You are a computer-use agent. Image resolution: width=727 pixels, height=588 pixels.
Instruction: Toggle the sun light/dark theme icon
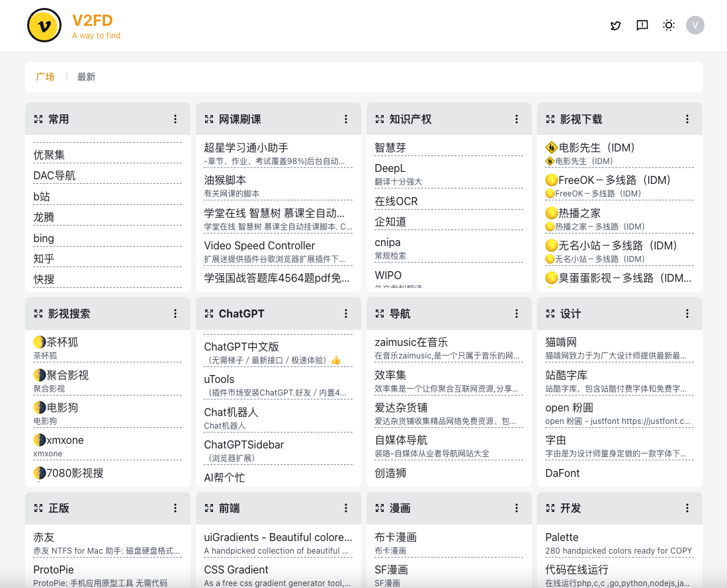[669, 26]
